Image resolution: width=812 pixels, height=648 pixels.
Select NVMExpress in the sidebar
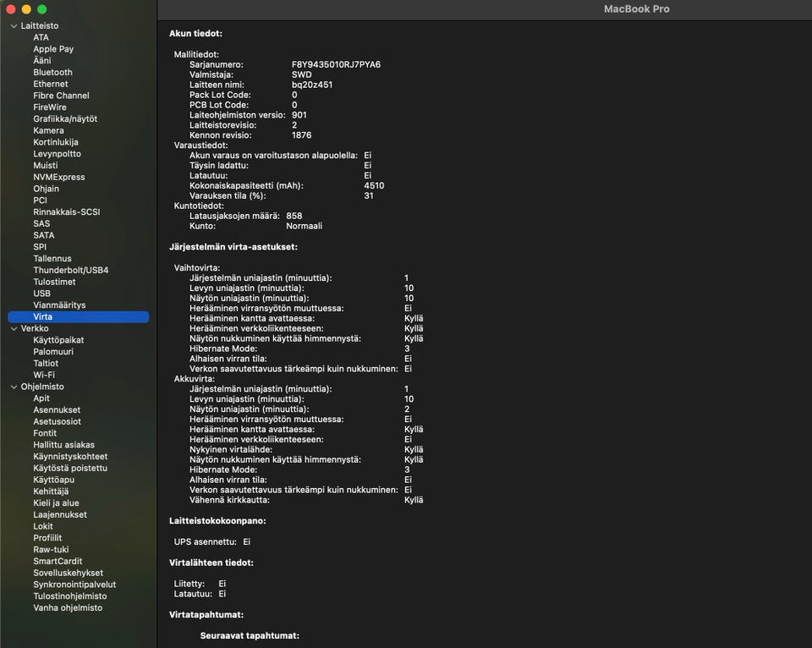pos(59,177)
